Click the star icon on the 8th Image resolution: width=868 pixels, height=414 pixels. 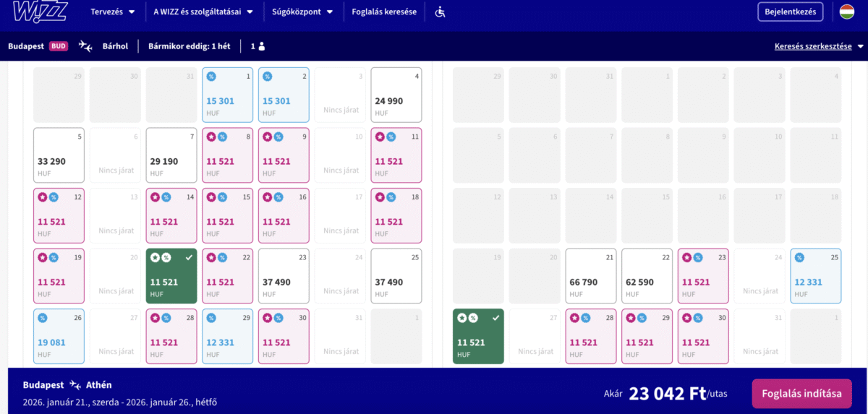[x=211, y=137]
